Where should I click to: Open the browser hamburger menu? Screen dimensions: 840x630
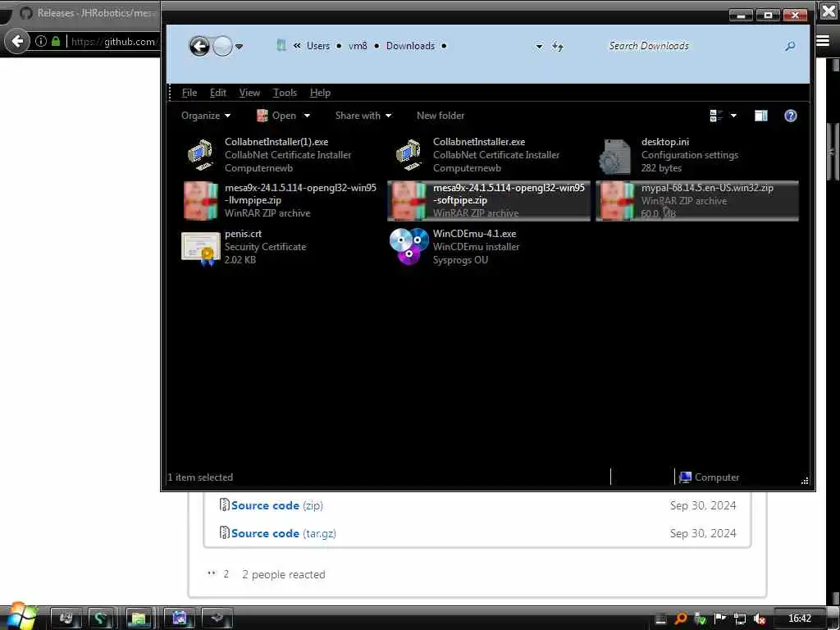click(x=824, y=41)
